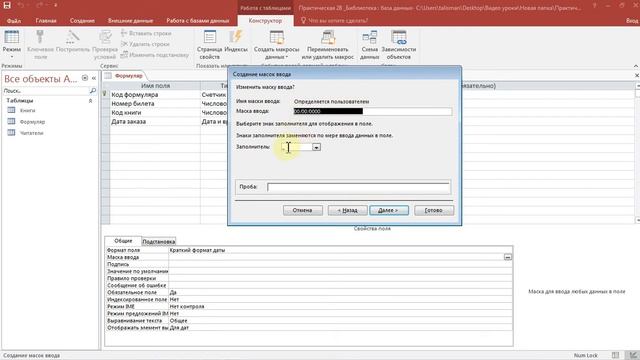
Task: Click the primary key row selector of Код формуляра
Action: 105,95
